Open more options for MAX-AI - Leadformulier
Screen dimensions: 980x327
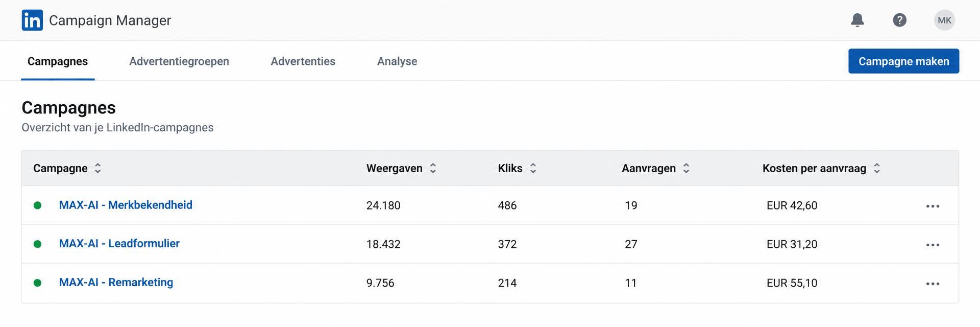pyautogui.click(x=933, y=245)
